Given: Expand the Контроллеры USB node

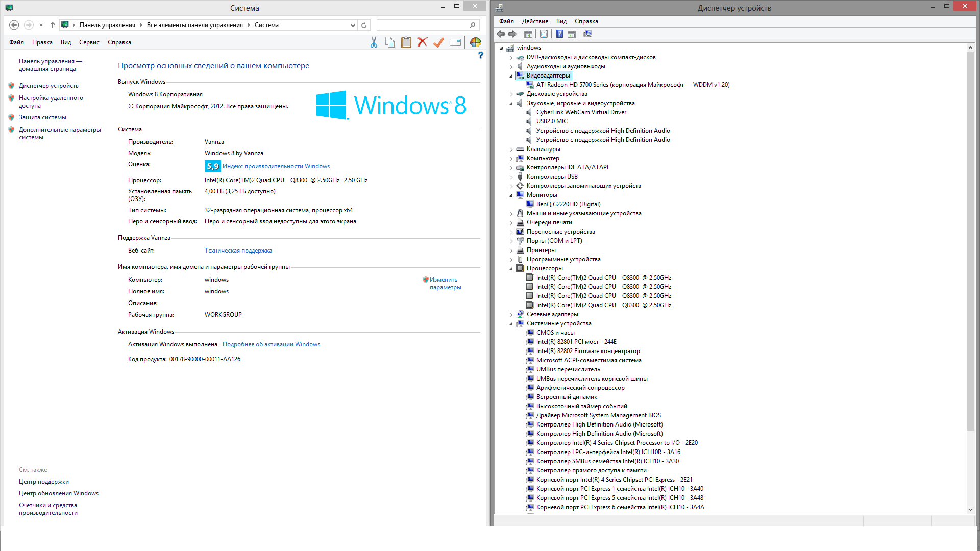Looking at the screenshot, I should click(511, 177).
